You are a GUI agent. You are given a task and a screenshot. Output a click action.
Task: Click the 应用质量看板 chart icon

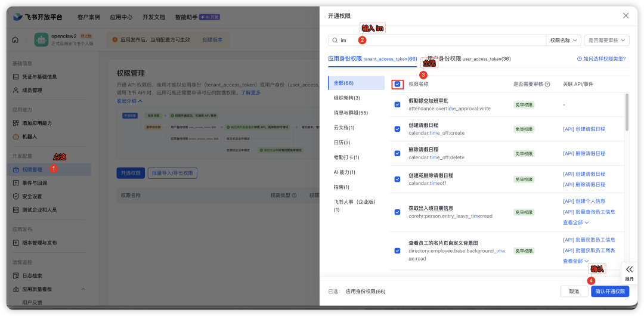point(16,289)
